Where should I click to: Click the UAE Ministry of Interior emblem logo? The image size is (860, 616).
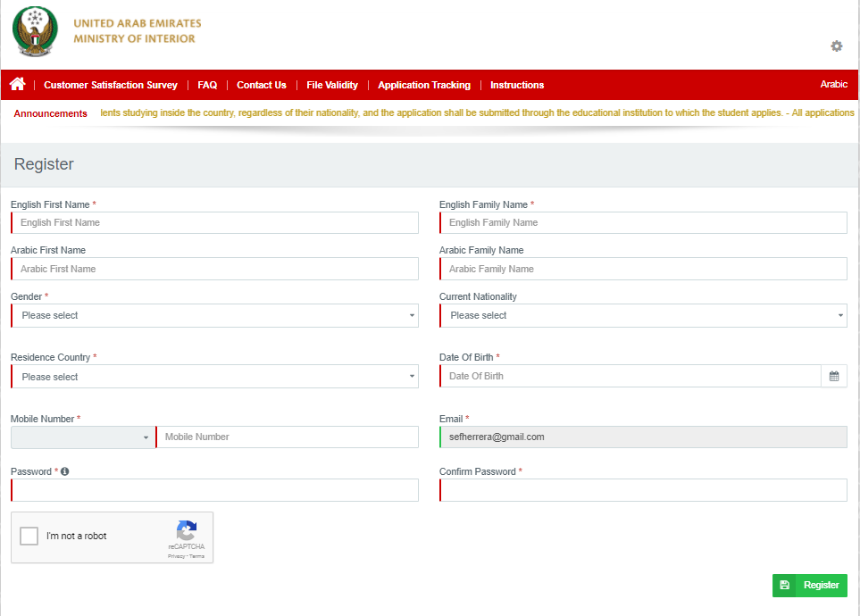35,31
